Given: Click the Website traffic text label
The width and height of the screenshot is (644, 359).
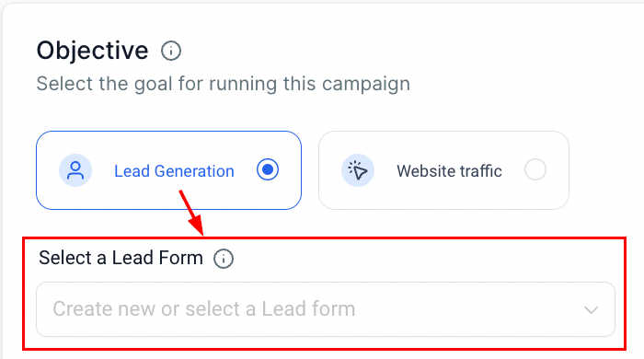Looking at the screenshot, I should (x=449, y=171).
